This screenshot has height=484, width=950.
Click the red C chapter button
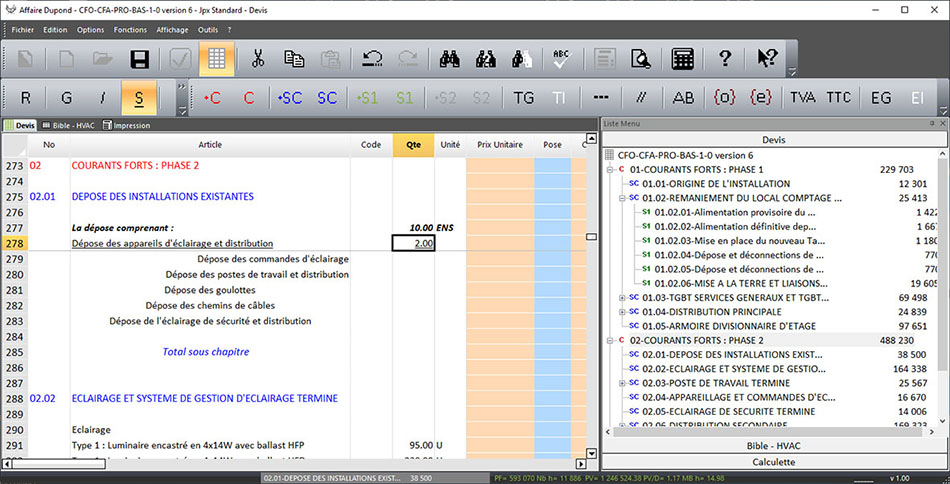coord(248,98)
